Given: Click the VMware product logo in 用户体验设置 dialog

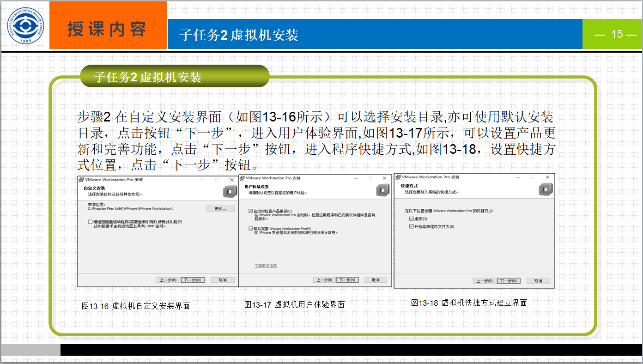Looking at the screenshot, I should (x=383, y=189).
